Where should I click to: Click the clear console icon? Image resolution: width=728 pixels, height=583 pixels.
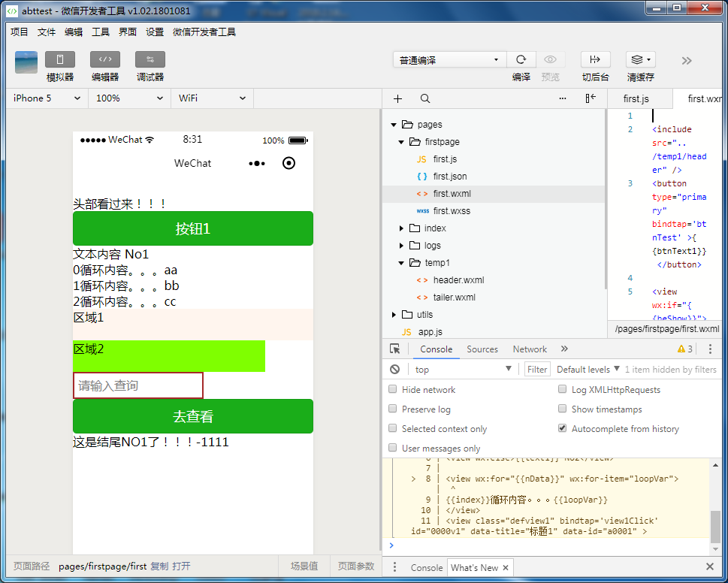(x=394, y=369)
